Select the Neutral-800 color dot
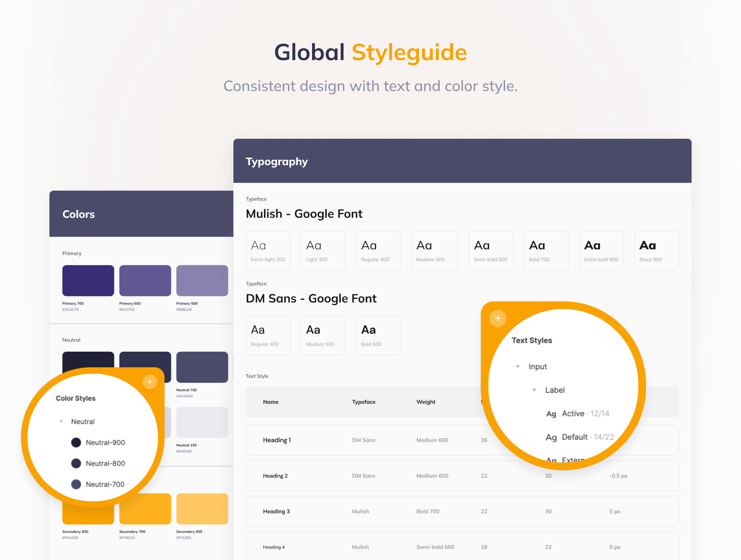741x560 pixels. [x=76, y=464]
